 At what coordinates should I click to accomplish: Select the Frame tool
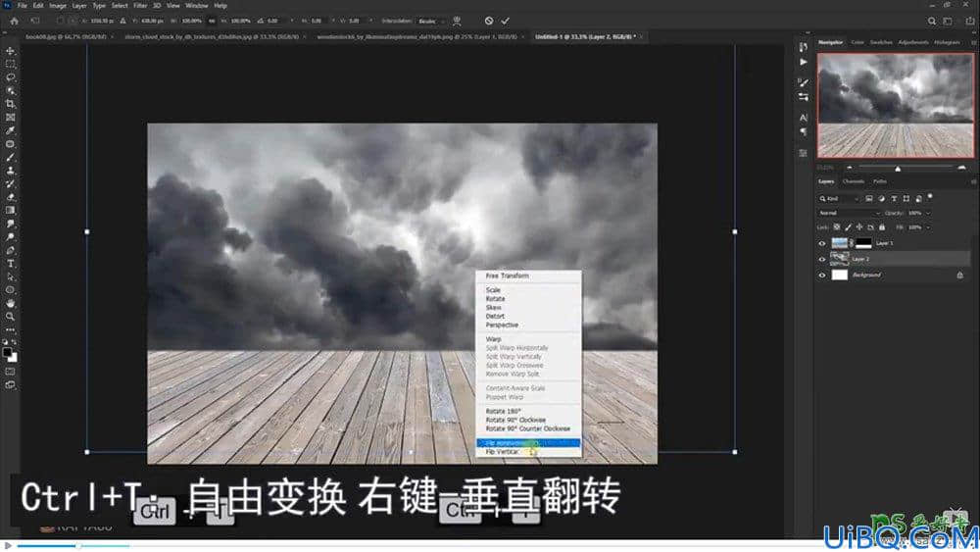[x=10, y=117]
